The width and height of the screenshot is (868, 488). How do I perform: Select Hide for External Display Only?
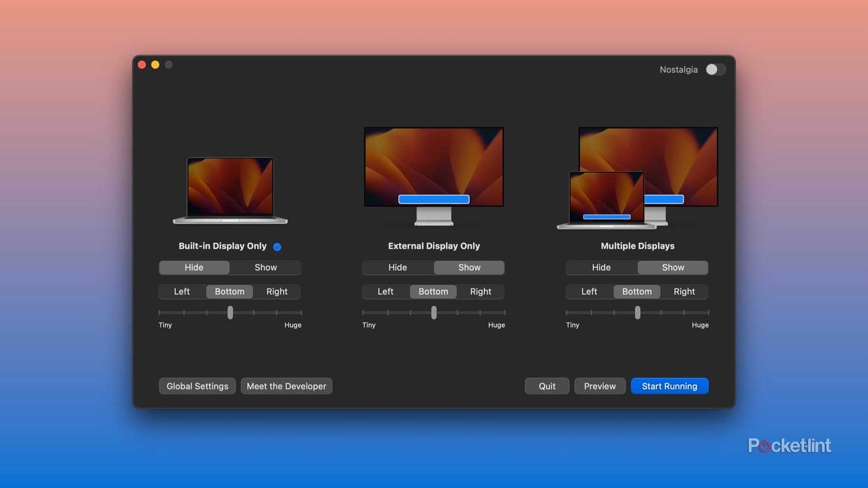click(x=398, y=268)
